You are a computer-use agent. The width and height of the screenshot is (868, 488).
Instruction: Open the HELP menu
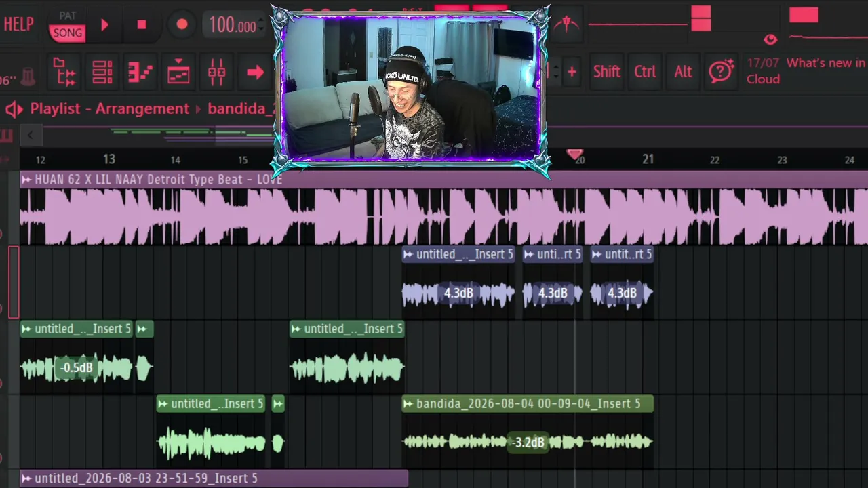point(18,24)
